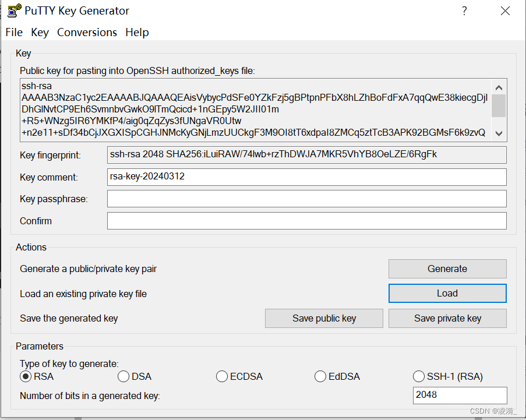Image resolution: width=526 pixels, height=420 pixels.
Task: Click the 'Confirm' label
Action: pyautogui.click(x=36, y=221)
